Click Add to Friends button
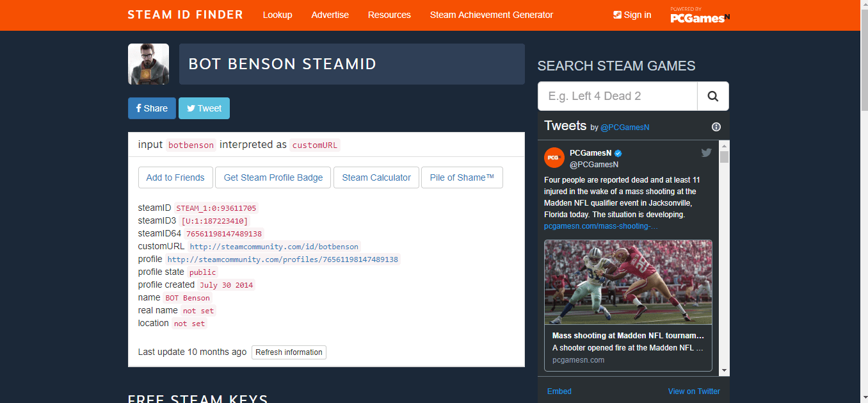Screen dimensions: 868x403 (x=175, y=177)
